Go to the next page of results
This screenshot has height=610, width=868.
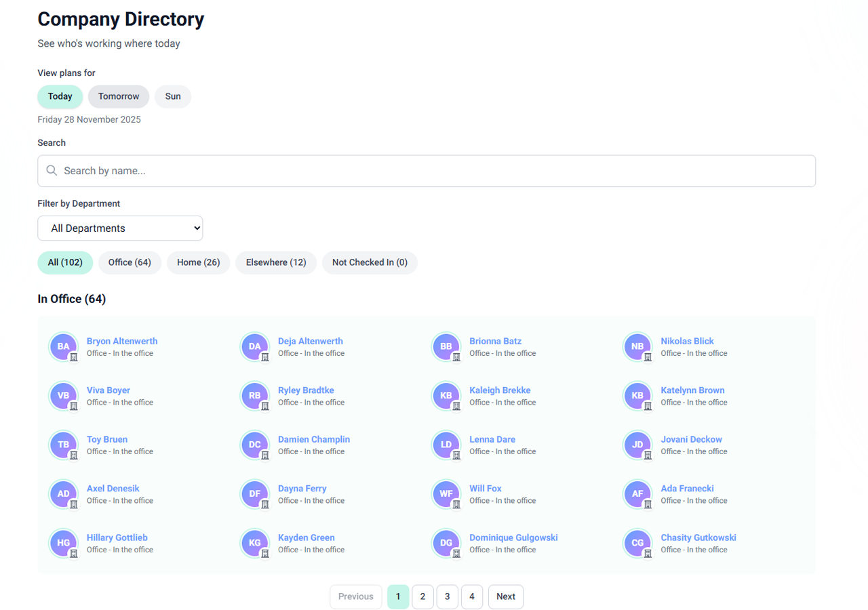point(505,596)
